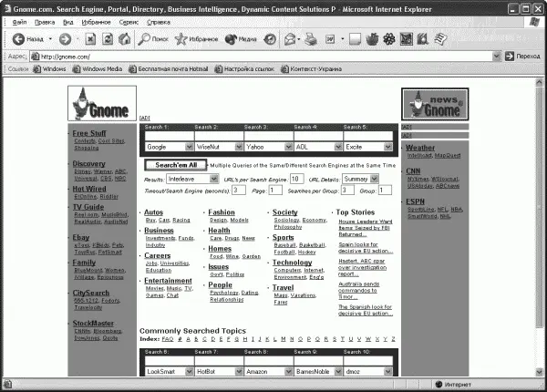Click the Refresh page toolbar icon
The width and height of the screenshot is (547, 392).
click(x=108, y=38)
